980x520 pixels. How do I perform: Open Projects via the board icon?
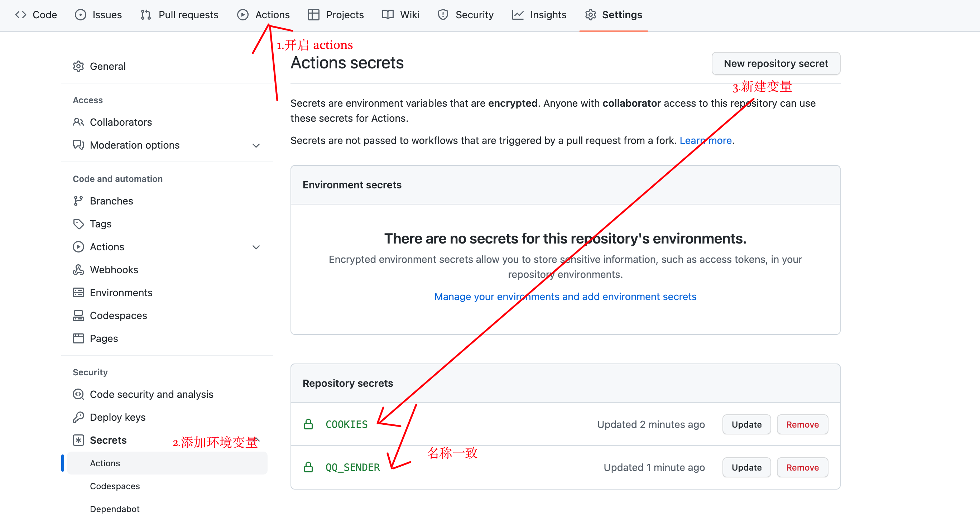pos(313,14)
